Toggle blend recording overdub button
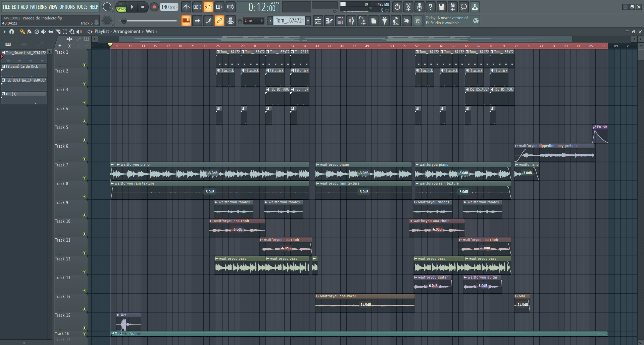 point(219,7)
